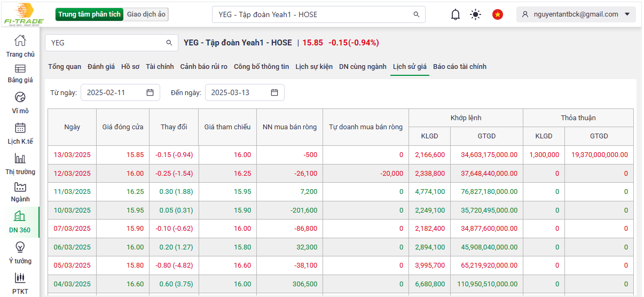644x297 pixels.
Task: Open PTKT technical analysis icon
Action: point(20,278)
